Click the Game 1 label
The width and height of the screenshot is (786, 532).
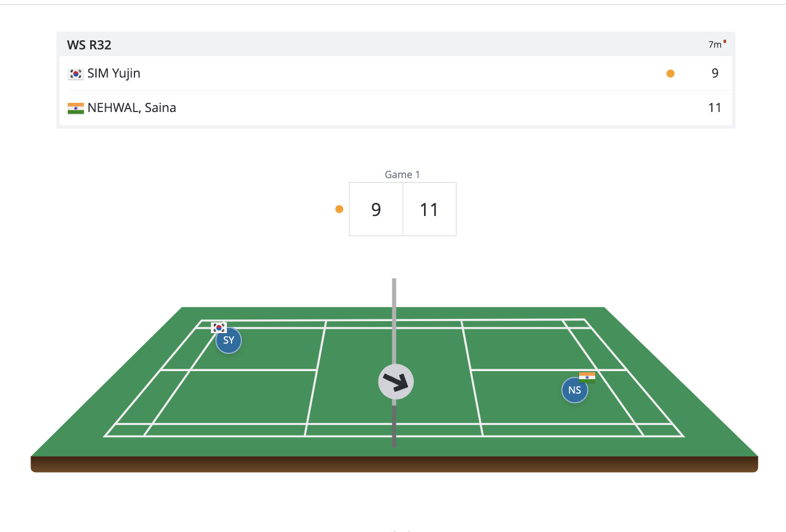(402, 175)
